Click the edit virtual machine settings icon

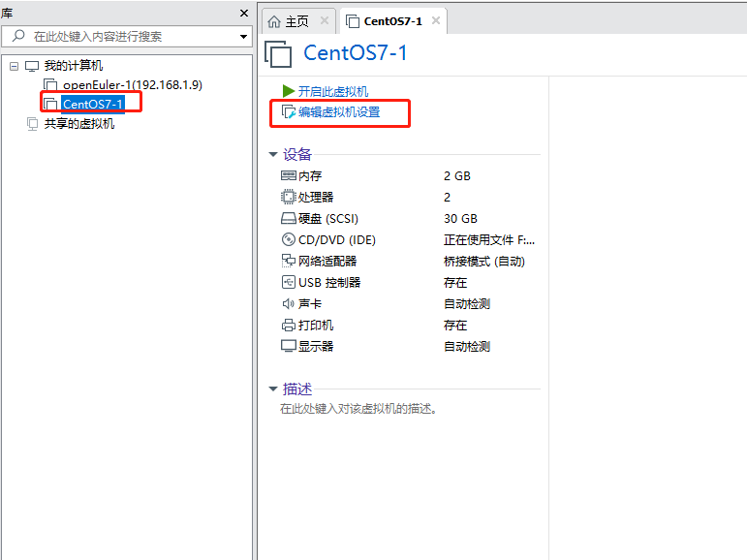pos(289,112)
